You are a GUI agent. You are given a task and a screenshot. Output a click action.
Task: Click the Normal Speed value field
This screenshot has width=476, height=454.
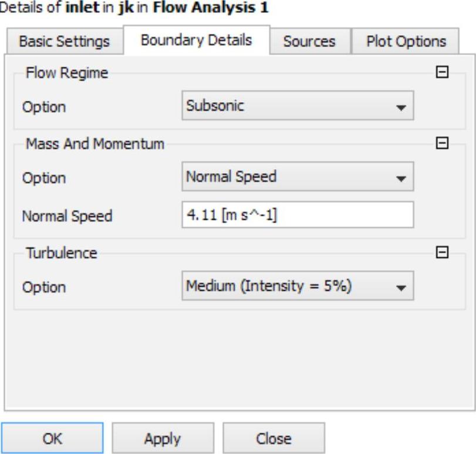tap(297, 215)
